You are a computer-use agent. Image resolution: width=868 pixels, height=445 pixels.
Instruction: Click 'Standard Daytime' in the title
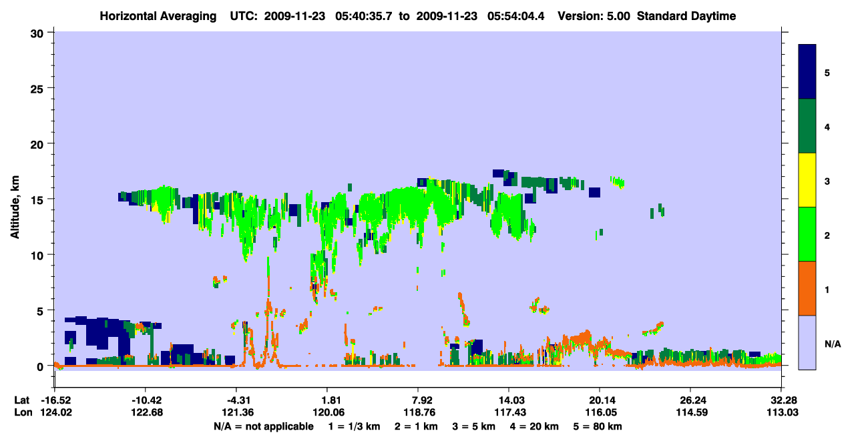pos(686,16)
